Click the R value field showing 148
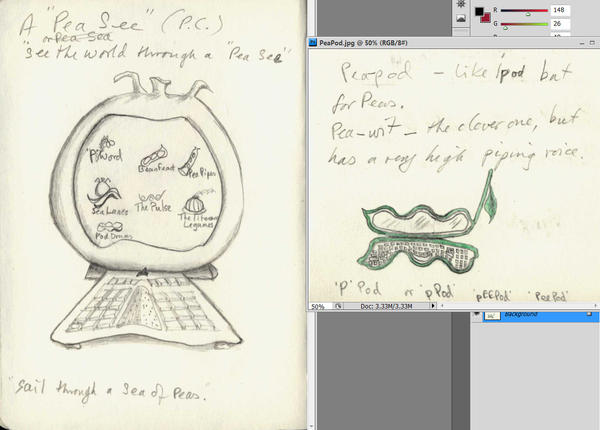This screenshot has height=430, width=600. [560, 10]
